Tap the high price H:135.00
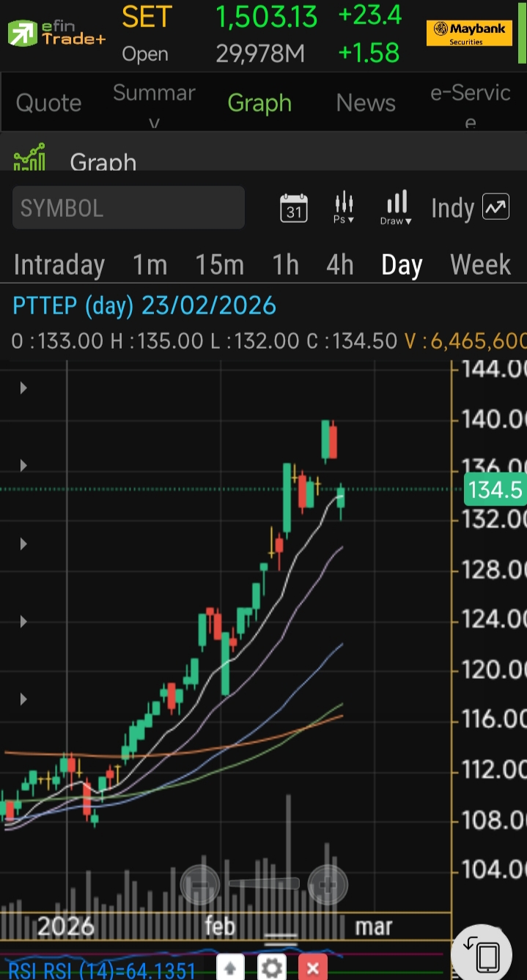The width and height of the screenshot is (527, 980). [x=156, y=341]
